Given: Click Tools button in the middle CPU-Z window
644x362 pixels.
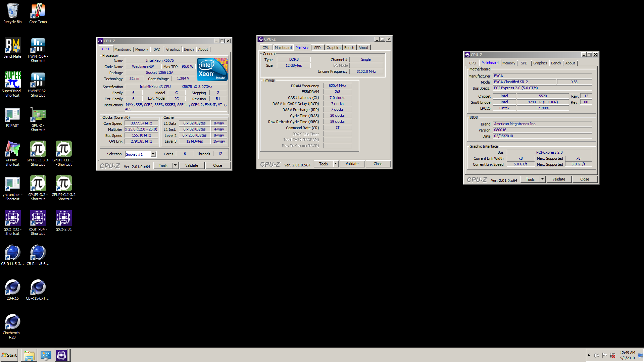Looking at the screenshot, I should coord(324,164).
